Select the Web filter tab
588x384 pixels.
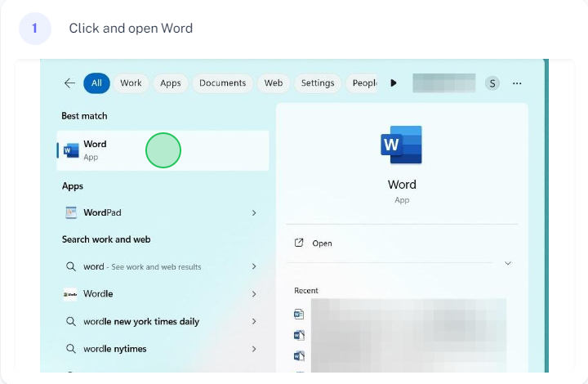coord(274,83)
